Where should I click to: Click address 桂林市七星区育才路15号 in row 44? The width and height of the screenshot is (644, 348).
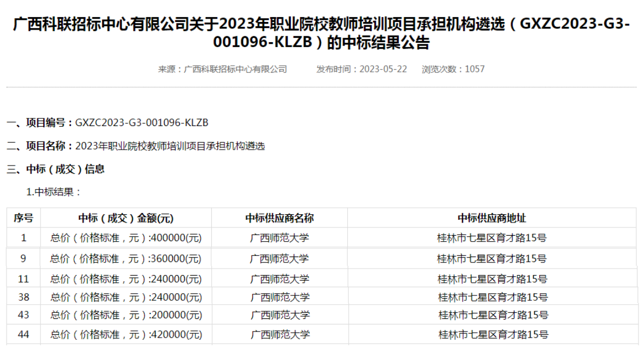[x=493, y=334]
